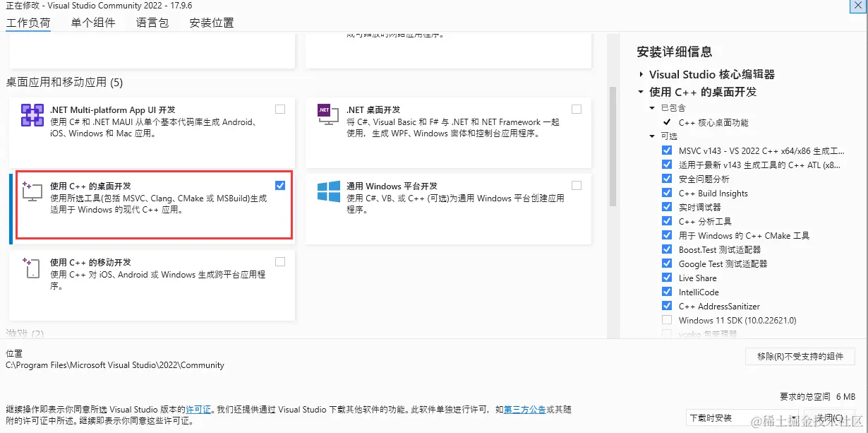Select the 使用 C++ 的移动开发 card title
The image size is (868, 433).
(x=90, y=262)
